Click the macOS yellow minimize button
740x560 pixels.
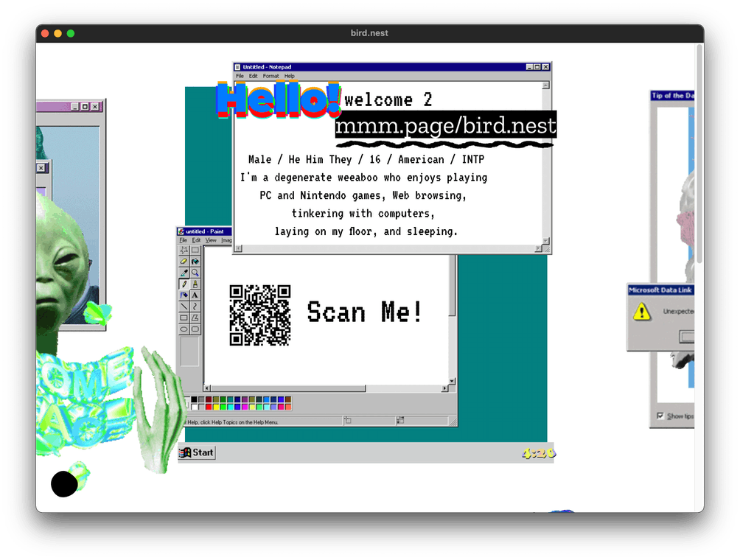(58, 33)
